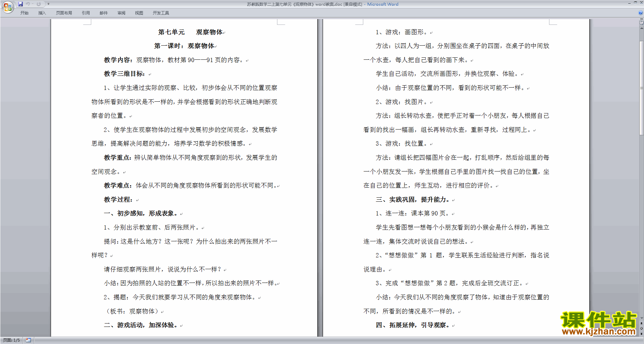Click the bold text 教学过程：
This screenshot has height=344, width=644.
[118, 200]
